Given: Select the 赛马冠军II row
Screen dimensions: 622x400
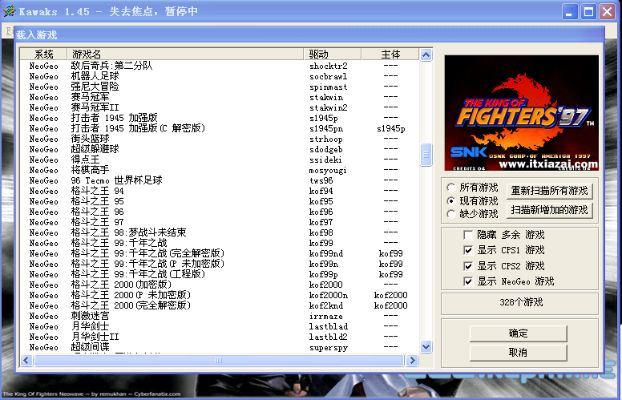Looking at the screenshot, I should coord(219,108).
